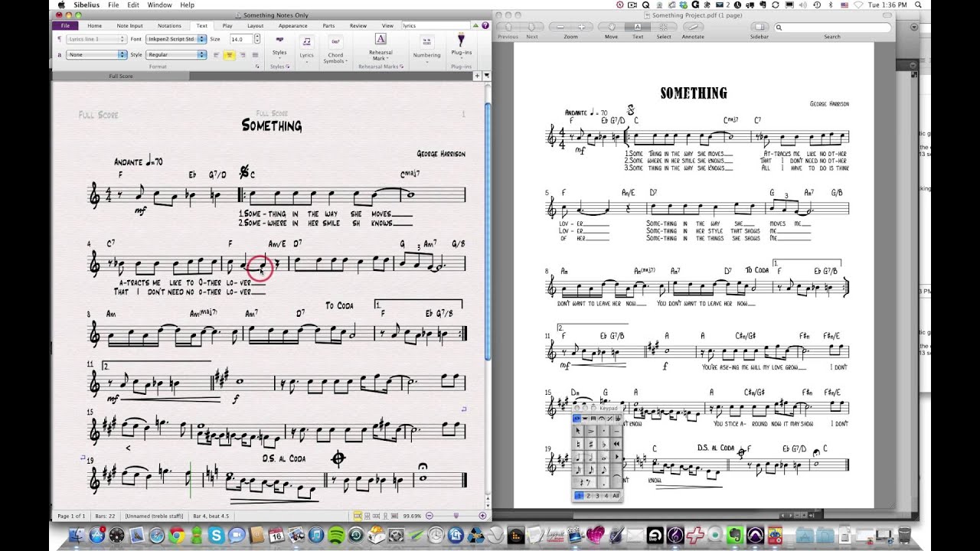
Task: Open Appearance ribbon tab
Action: tap(293, 25)
